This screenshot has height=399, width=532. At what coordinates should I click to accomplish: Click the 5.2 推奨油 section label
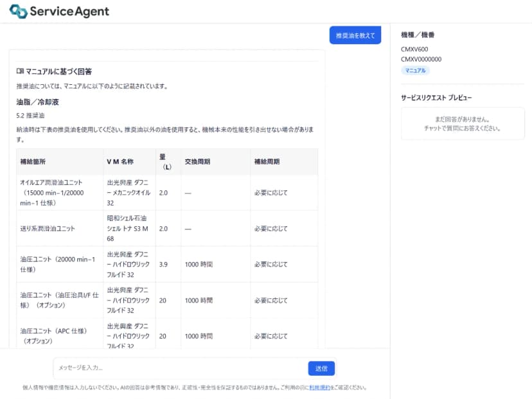30,116
